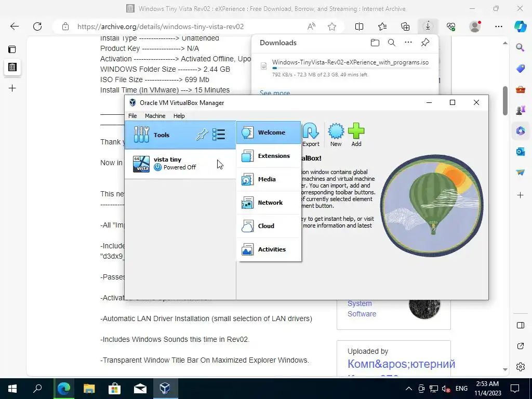Open the Network tool in VirtualBox
The image size is (532, 399).
click(269, 203)
